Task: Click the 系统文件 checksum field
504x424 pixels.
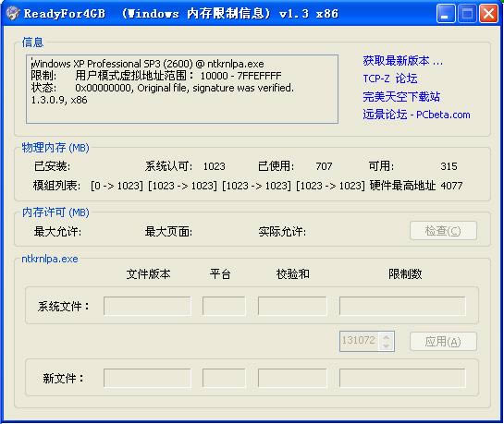Action: [292, 306]
